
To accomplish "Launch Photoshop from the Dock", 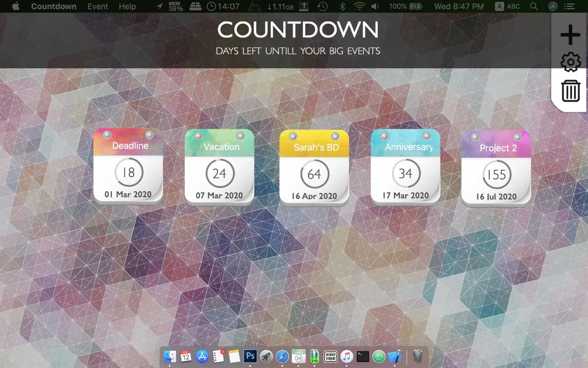I will click(x=250, y=356).
